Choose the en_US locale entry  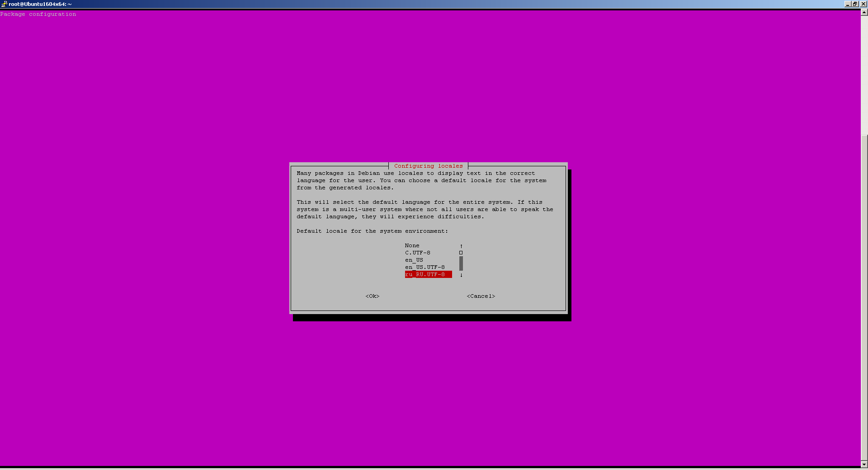[414, 260]
